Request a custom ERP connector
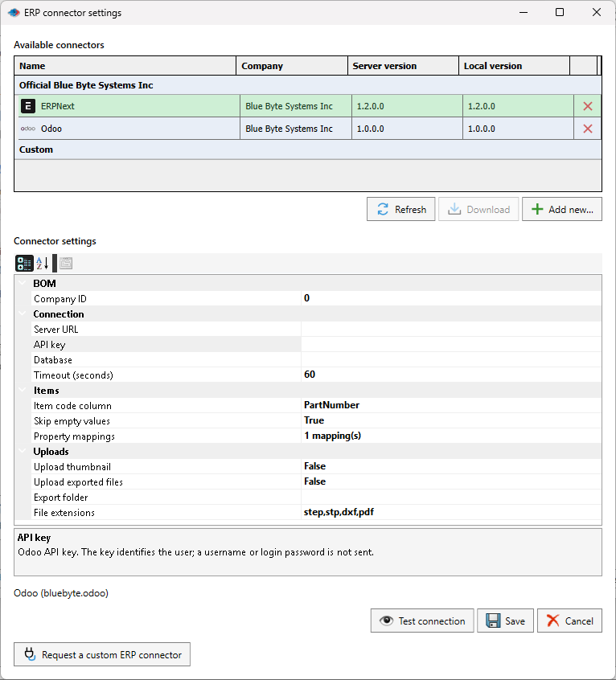 [102, 655]
